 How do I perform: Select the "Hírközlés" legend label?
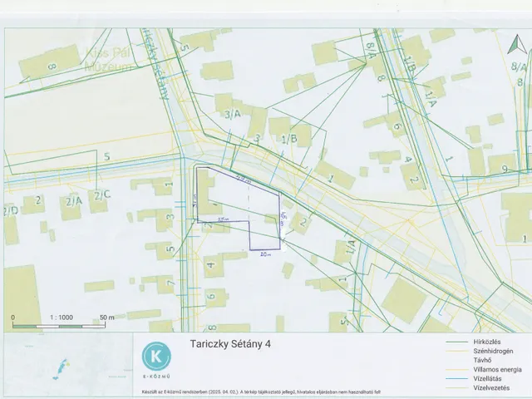tap(487, 342)
